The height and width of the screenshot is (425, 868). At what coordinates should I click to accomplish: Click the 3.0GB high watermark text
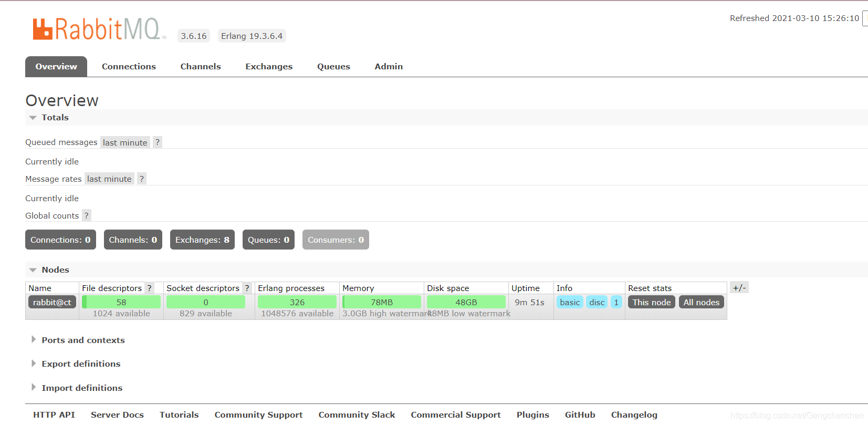[386, 313]
